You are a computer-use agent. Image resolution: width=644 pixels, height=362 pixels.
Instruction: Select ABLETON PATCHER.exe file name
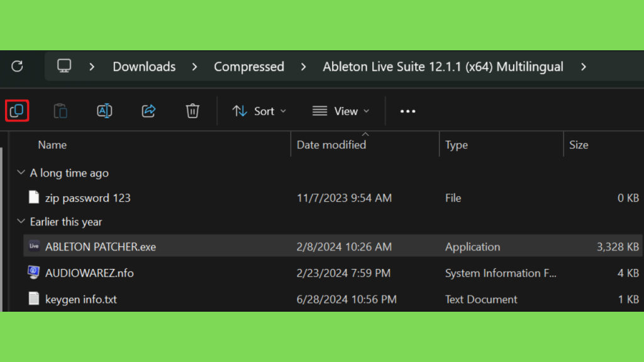pos(100,246)
